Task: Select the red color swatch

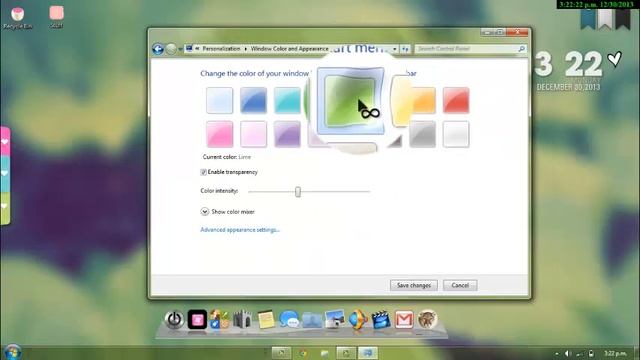Action: [x=456, y=100]
